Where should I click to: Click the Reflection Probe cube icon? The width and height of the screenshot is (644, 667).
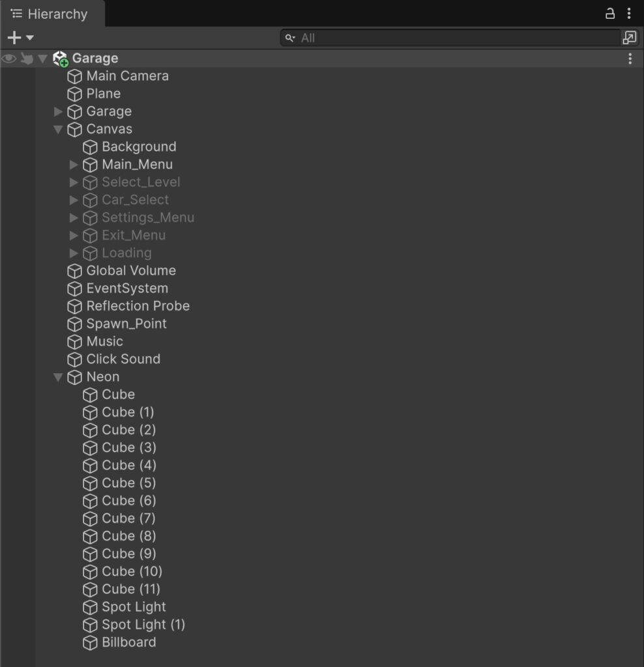click(75, 306)
